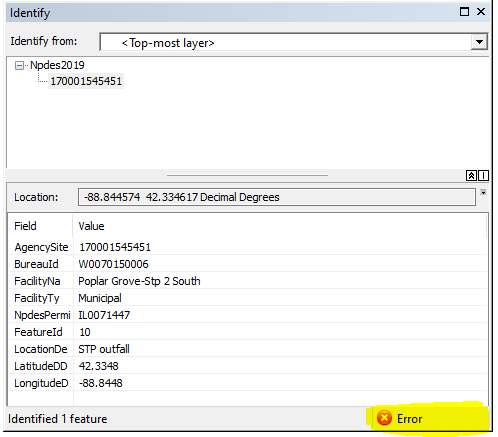Image resolution: width=498 pixels, height=437 pixels.
Task: Select longitude value -88.8448
Action: pos(100,383)
